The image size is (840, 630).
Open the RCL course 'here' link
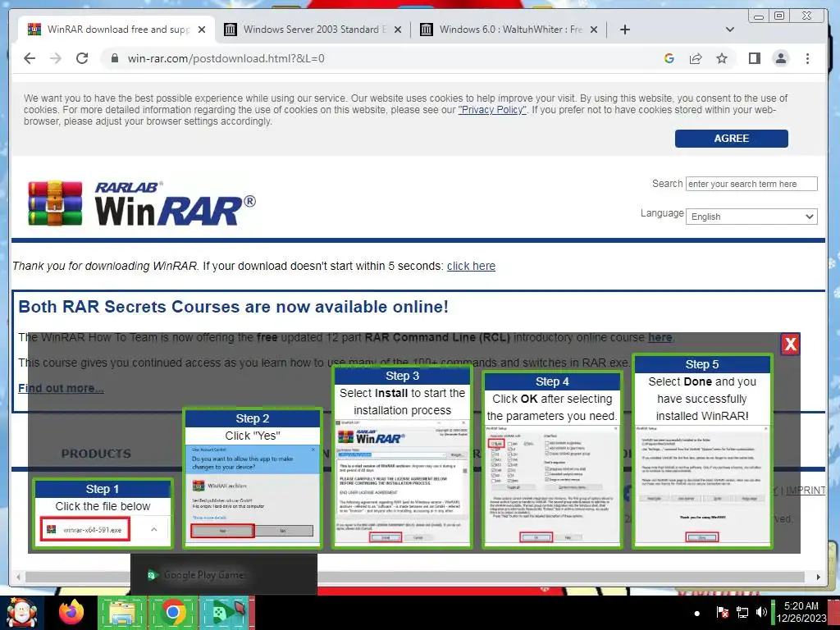click(x=660, y=337)
